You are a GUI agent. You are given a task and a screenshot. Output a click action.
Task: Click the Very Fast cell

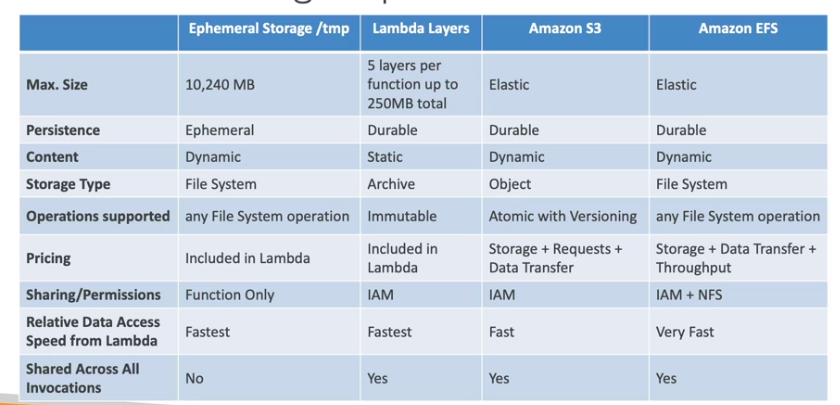pyautogui.click(x=685, y=332)
